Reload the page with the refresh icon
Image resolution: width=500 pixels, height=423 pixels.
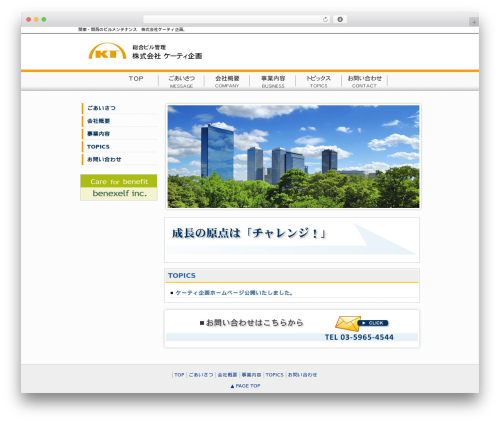coord(325,19)
